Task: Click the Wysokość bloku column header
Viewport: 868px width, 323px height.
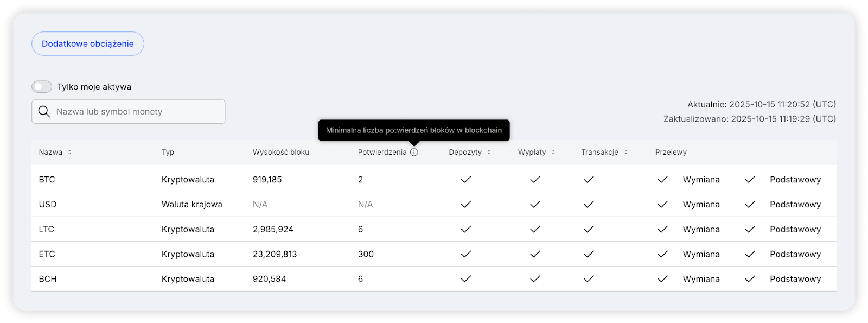Action: coord(280,153)
